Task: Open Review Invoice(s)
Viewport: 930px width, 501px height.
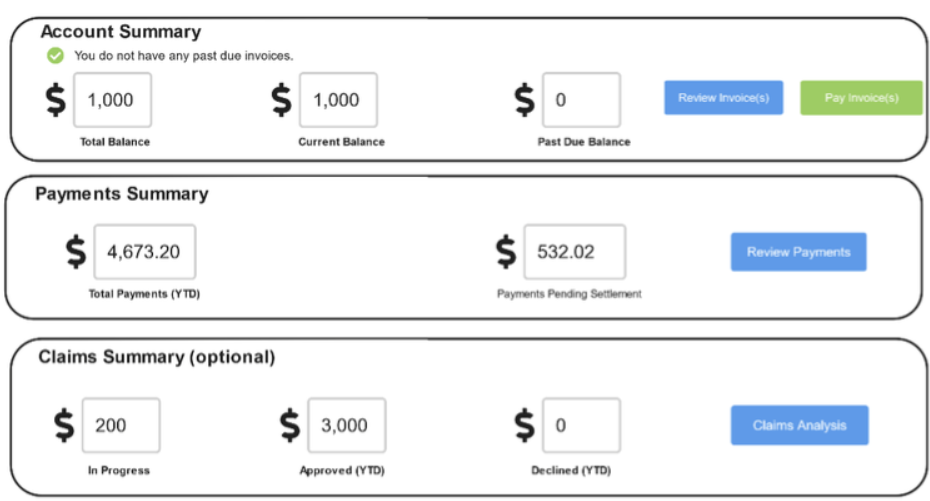Action: tap(724, 98)
